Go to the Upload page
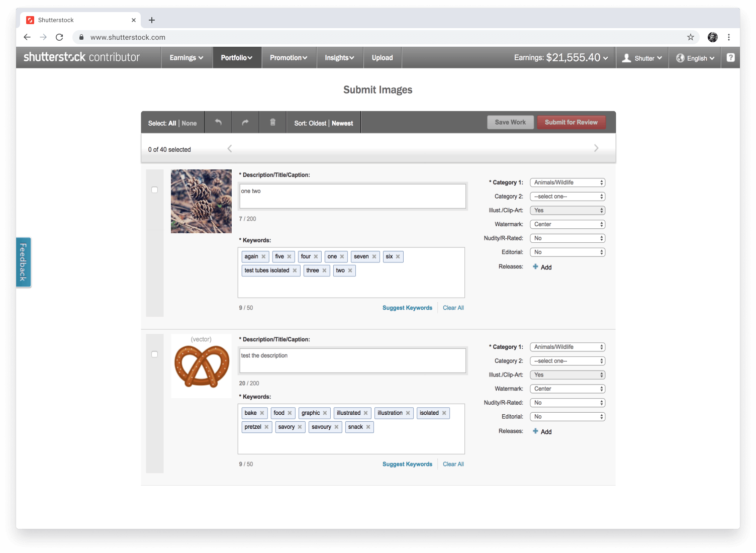756x553 pixels. [383, 58]
